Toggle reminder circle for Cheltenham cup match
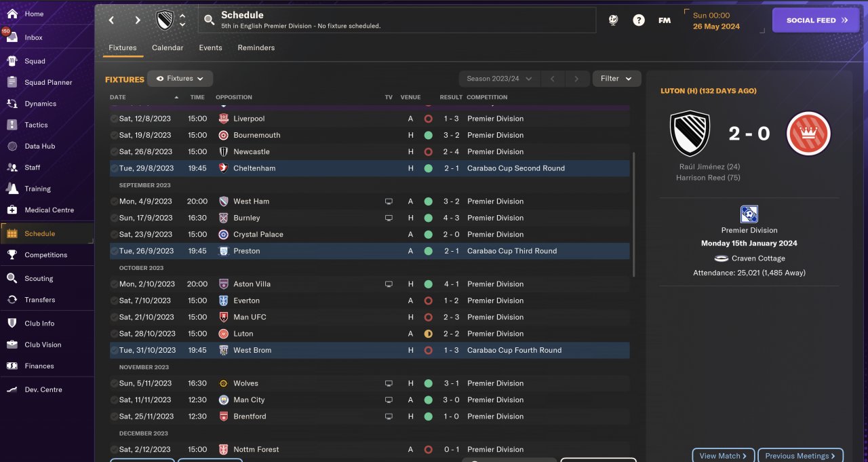Image resolution: width=868 pixels, height=462 pixels. pos(114,168)
